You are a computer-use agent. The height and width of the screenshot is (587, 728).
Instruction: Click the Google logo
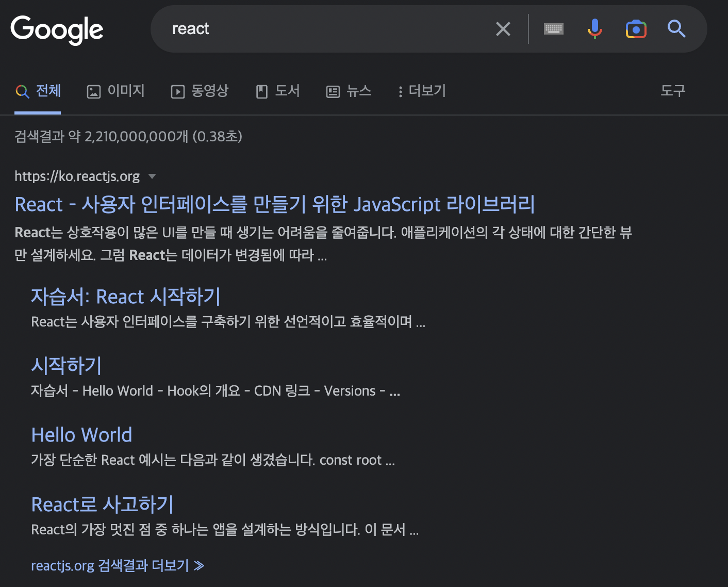pos(57,29)
